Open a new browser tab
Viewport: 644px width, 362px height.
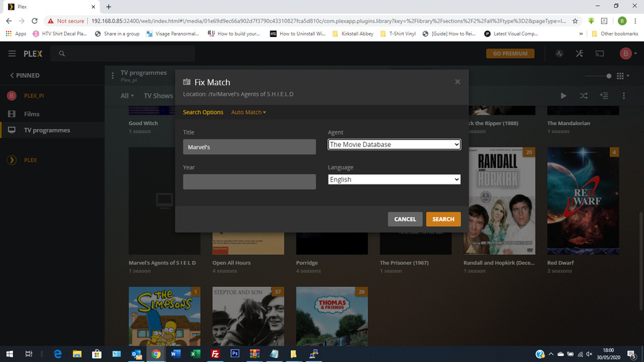click(x=109, y=7)
